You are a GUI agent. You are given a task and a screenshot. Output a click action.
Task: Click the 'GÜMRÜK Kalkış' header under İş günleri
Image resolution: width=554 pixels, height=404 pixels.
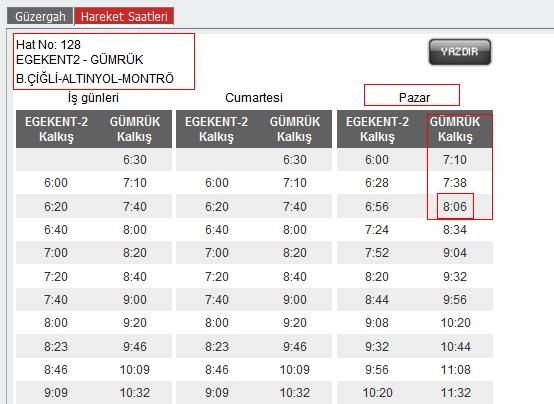click(135, 129)
